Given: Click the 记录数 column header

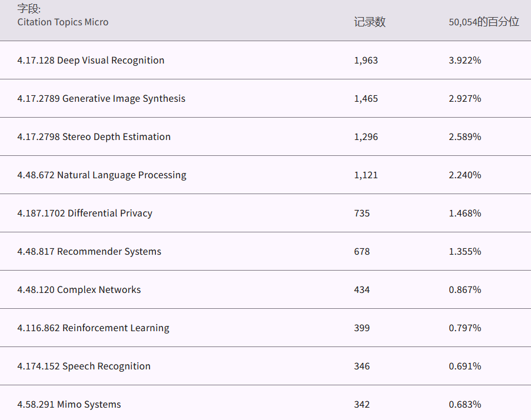Looking at the screenshot, I should tap(370, 22).
